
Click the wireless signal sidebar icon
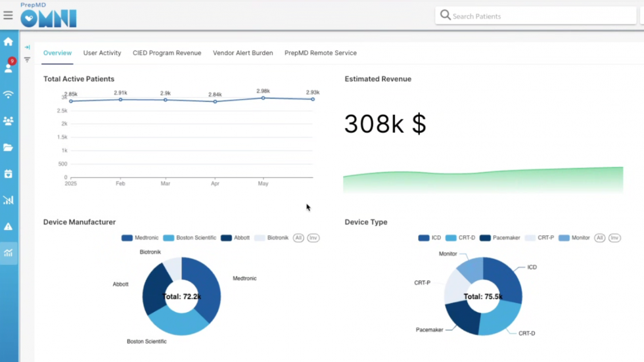9,95
